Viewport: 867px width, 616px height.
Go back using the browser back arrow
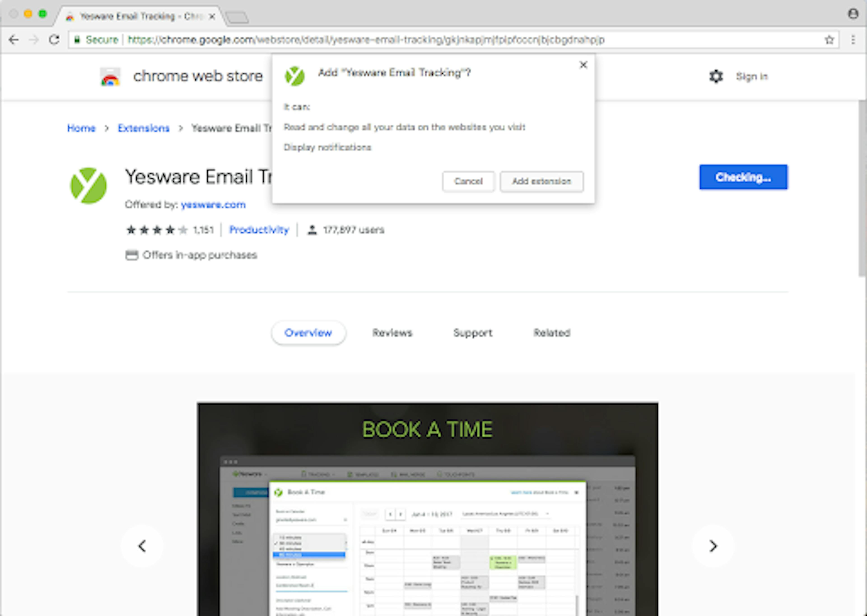tap(14, 39)
